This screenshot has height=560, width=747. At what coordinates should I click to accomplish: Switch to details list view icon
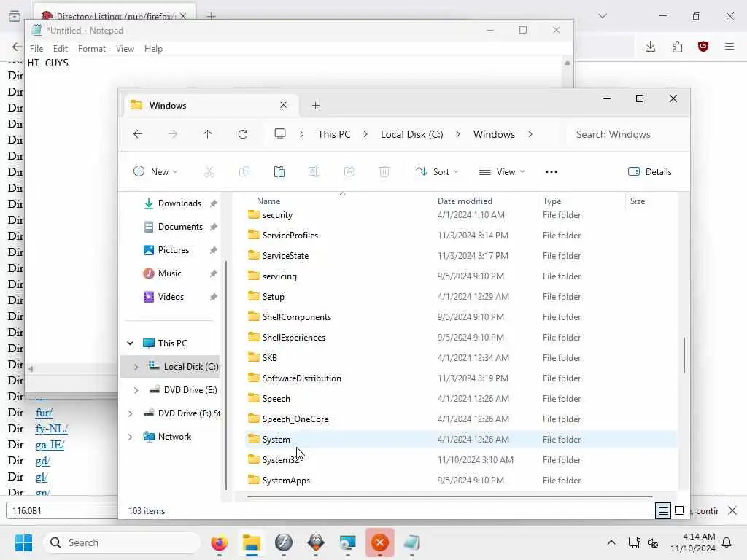[x=662, y=511]
